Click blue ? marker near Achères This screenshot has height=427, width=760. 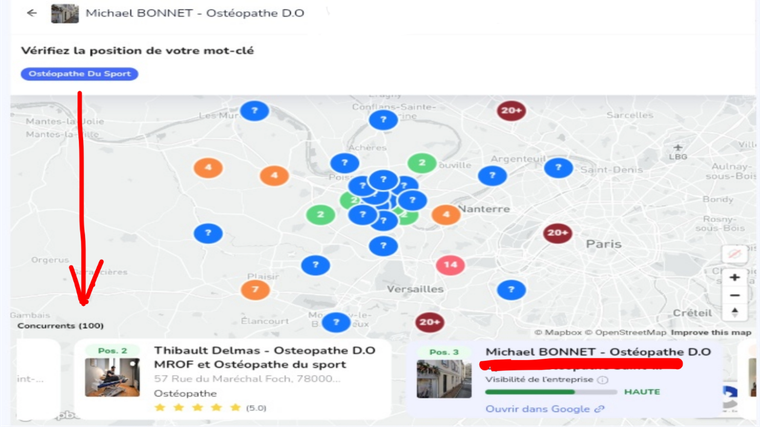(345, 163)
